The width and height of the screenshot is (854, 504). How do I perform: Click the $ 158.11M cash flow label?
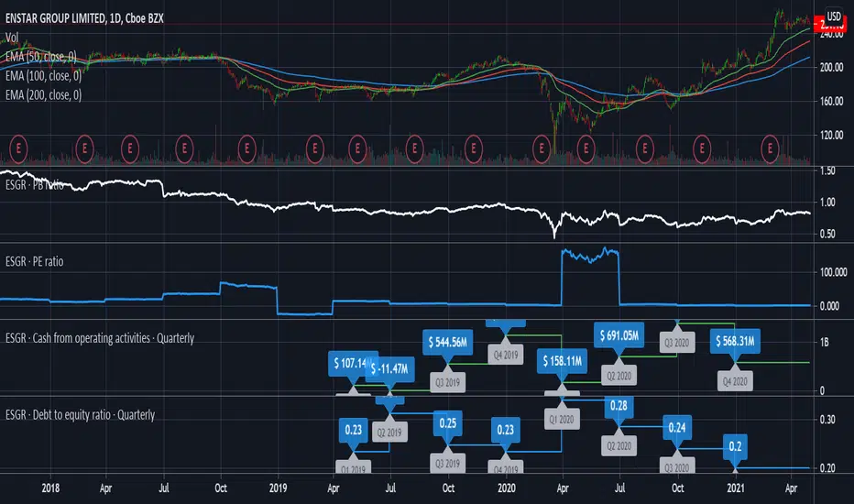[x=562, y=361]
